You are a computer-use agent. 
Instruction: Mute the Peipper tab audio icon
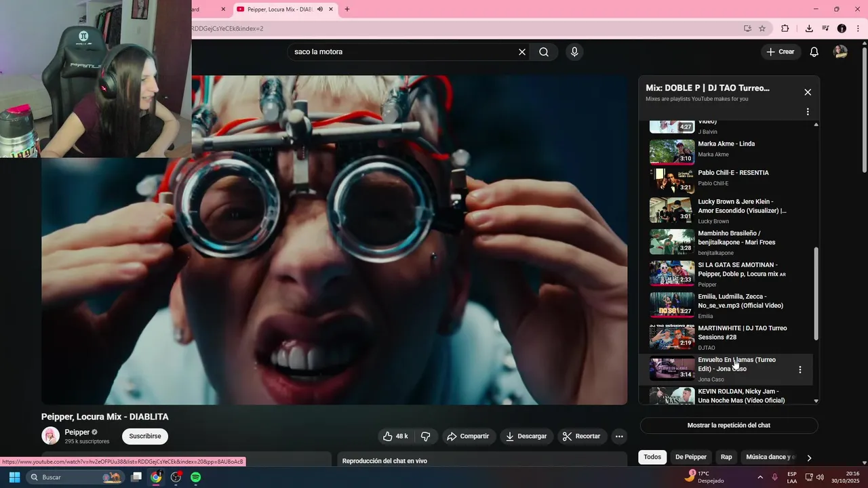point(320,9)
